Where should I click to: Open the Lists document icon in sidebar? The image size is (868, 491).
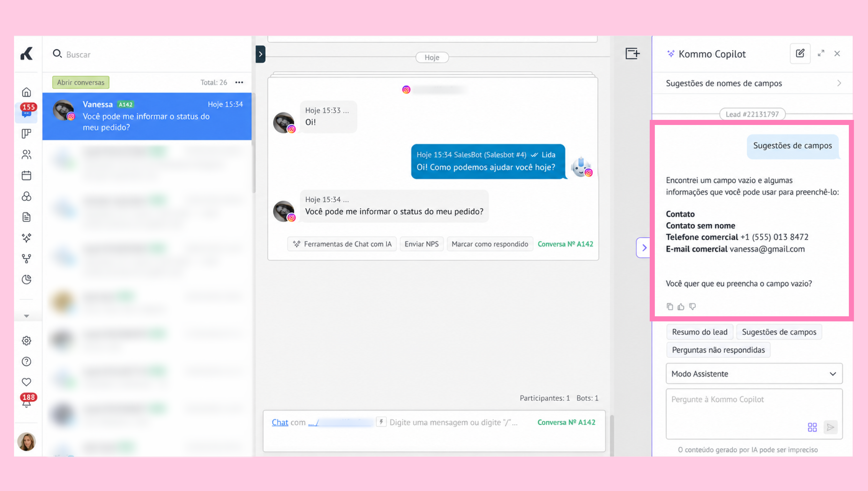click(26, 217)
